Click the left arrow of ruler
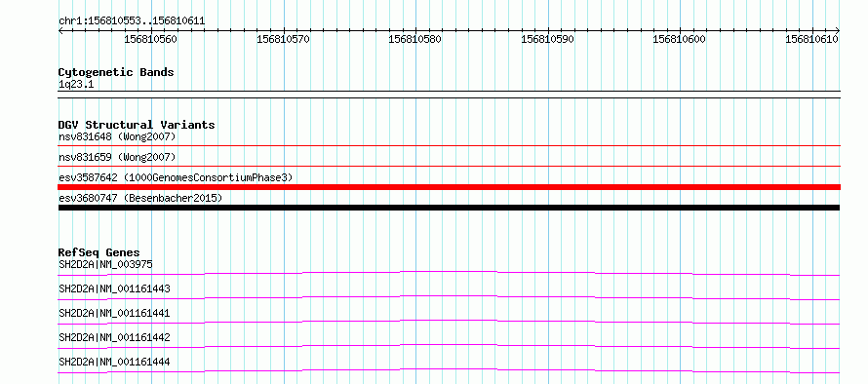The height and width of the screenshot is (384, 868). click(x=60, y=30)
